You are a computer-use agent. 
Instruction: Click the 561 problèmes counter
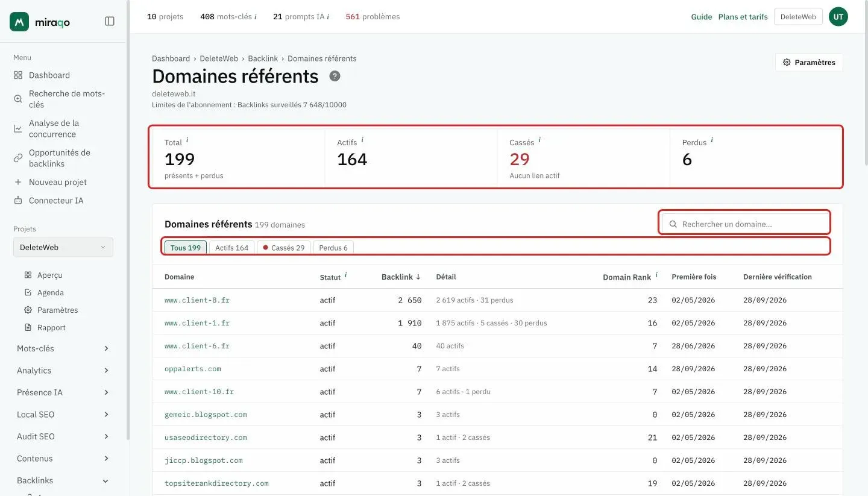point(373,17)
